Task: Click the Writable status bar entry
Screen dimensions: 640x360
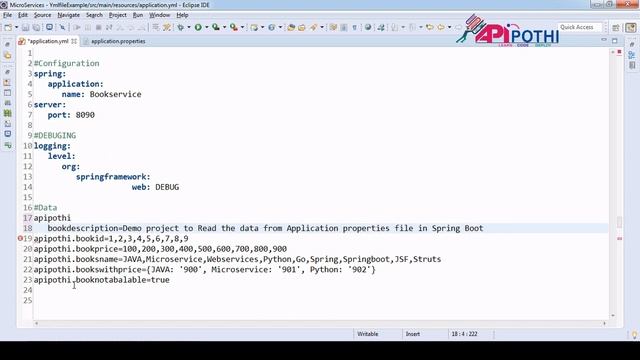Action: (x=368, y=334)
